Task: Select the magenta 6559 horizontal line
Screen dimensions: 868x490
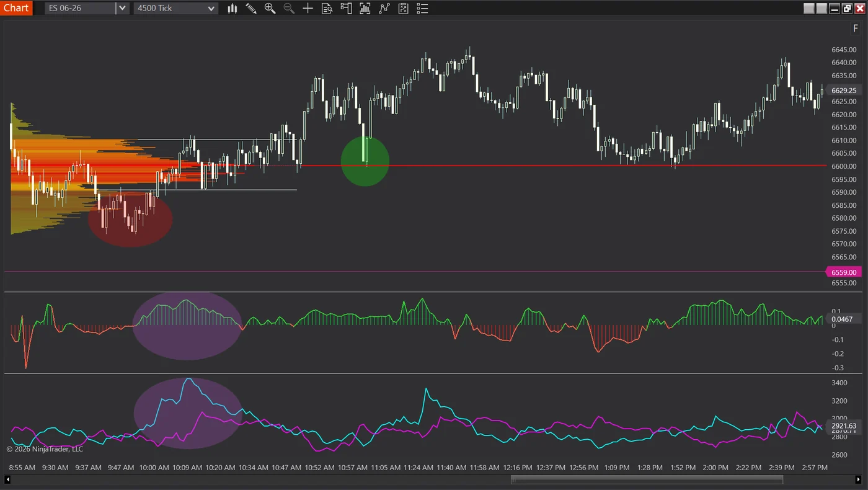Action: coord(415,272)
